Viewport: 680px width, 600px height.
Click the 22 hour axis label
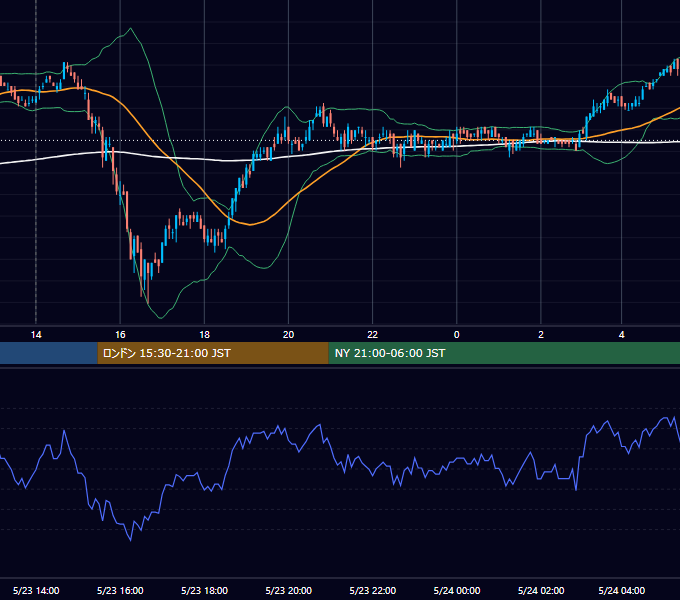coord(373,335)
